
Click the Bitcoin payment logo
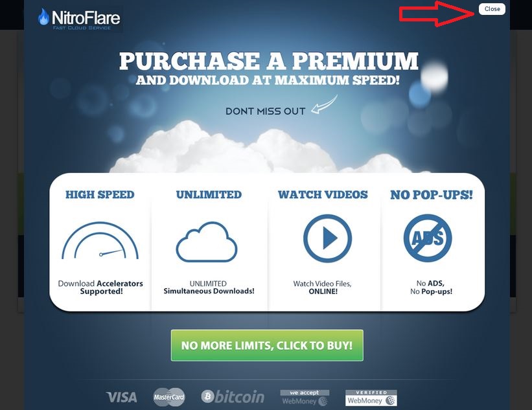point(233,396)
